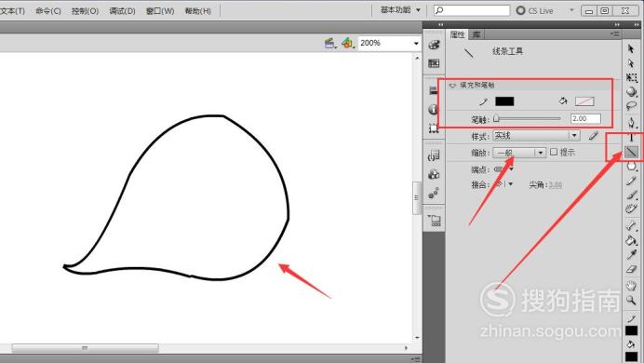Open the Motion Presets panel icon
This screenshot has height=363, width=644.
click(434, 193)
